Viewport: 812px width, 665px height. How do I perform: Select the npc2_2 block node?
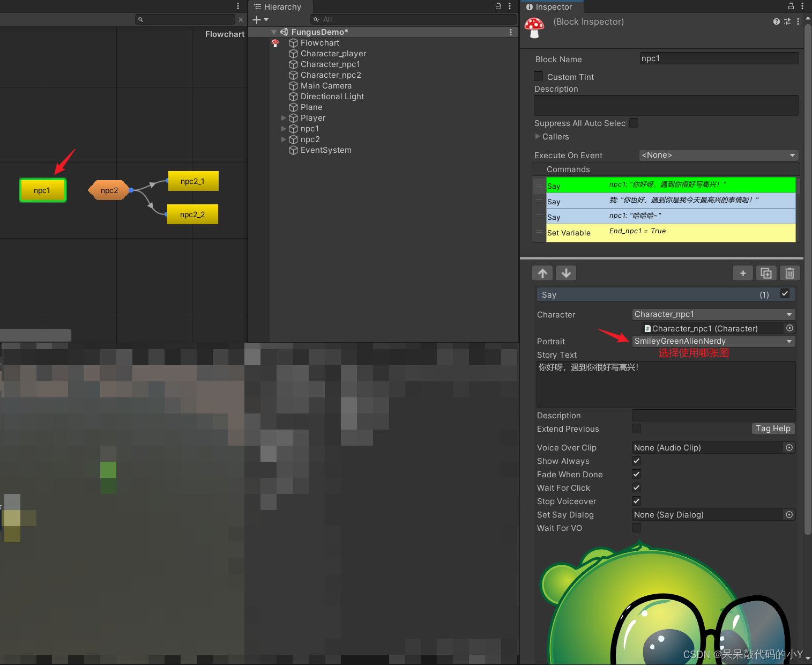click(x=192, y=215)
